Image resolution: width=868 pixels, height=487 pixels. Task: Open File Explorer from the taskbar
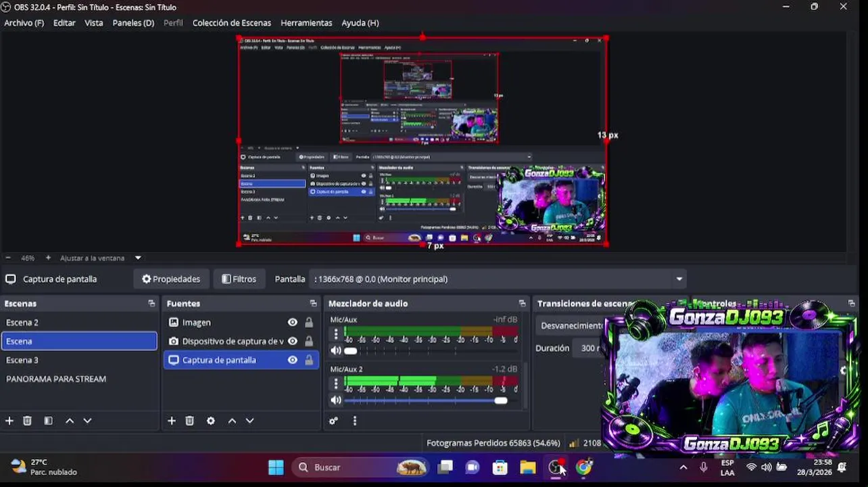coord(528,467)
